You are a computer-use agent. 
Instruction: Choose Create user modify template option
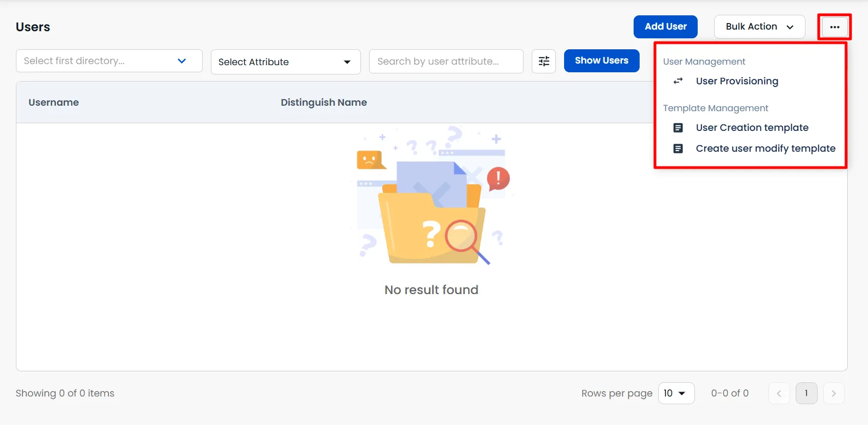[766, 148]
